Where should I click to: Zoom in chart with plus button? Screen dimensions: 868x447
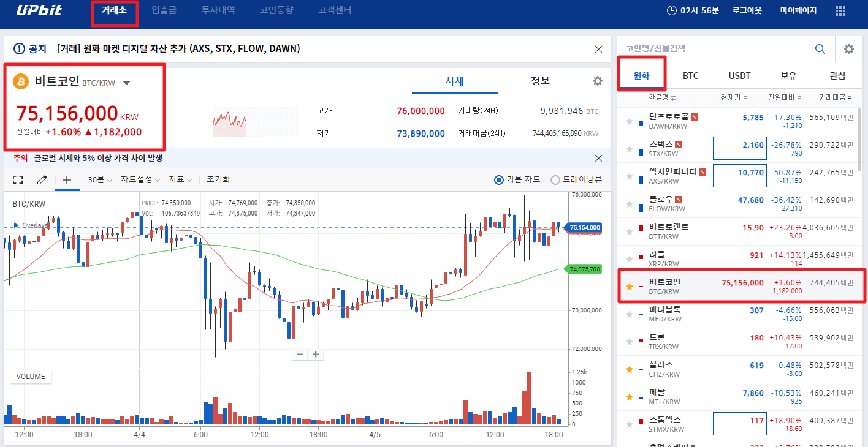coord(316,354)
